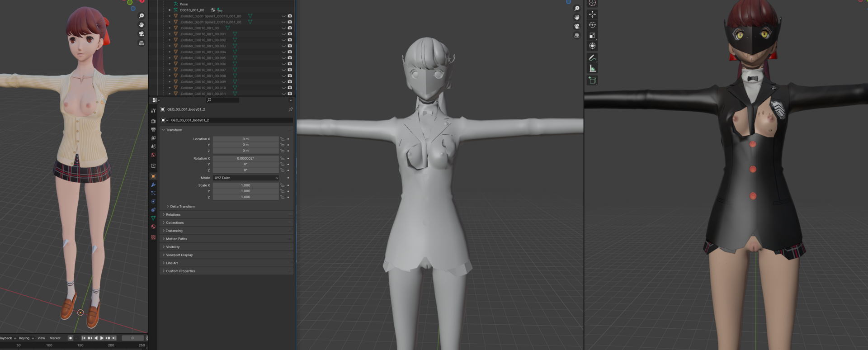Lock the Scale X transform
This screenshot has width=868, height=350.
point(282,185)
